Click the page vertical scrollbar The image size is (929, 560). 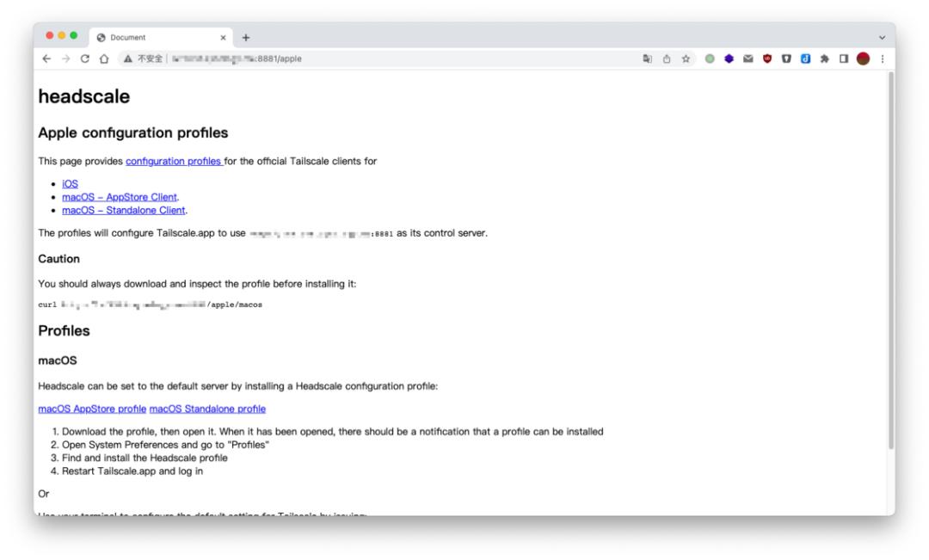[x=890, y=261]
